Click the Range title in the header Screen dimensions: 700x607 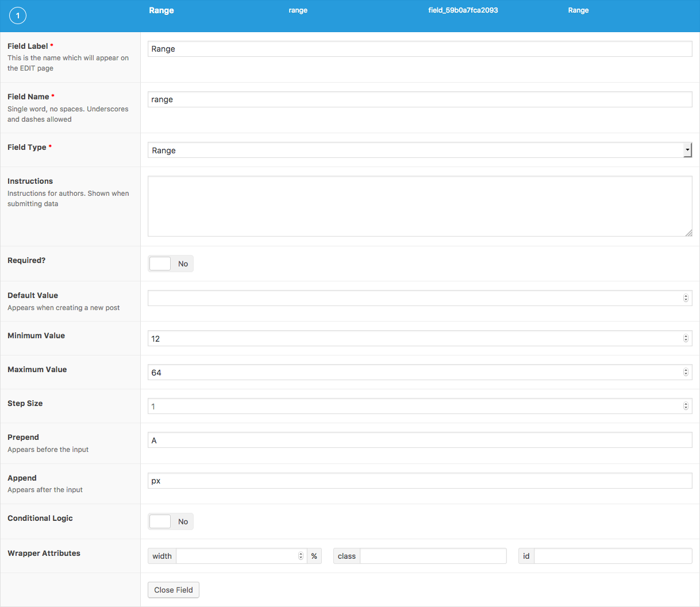pos(161,10)
